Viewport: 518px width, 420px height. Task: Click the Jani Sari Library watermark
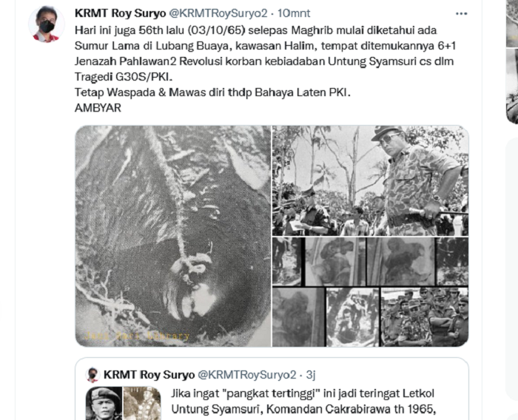click(x=137, y=336)
